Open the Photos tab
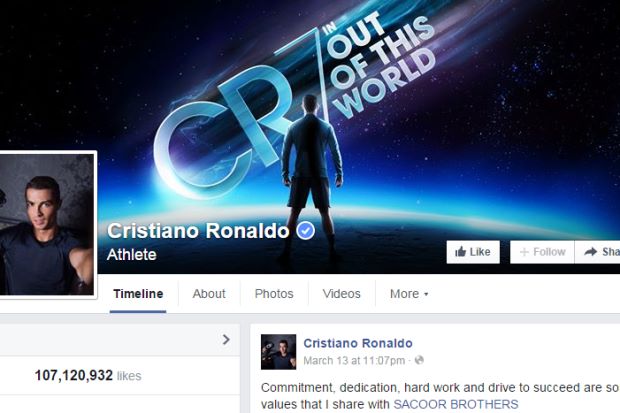The image size is (620, 413). click(x=274, y=294)
